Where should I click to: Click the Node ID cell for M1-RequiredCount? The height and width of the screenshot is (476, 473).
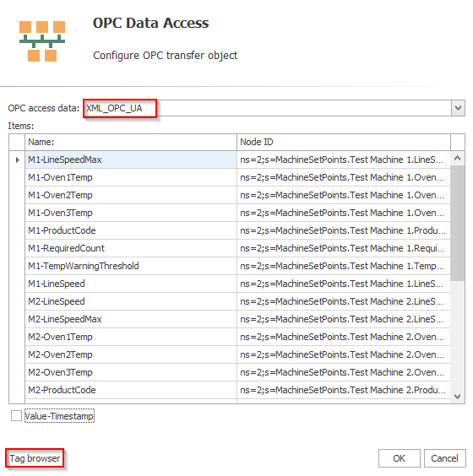pyautogui.click(x=344, y=248)
